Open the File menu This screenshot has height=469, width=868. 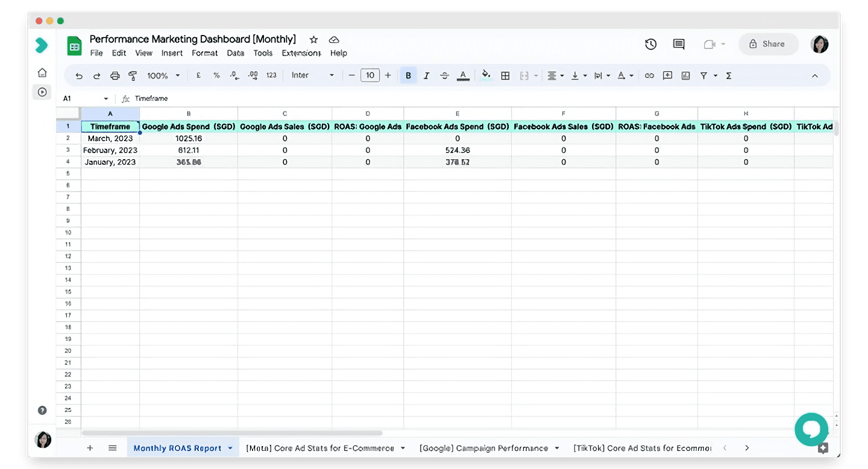(96, 53)
